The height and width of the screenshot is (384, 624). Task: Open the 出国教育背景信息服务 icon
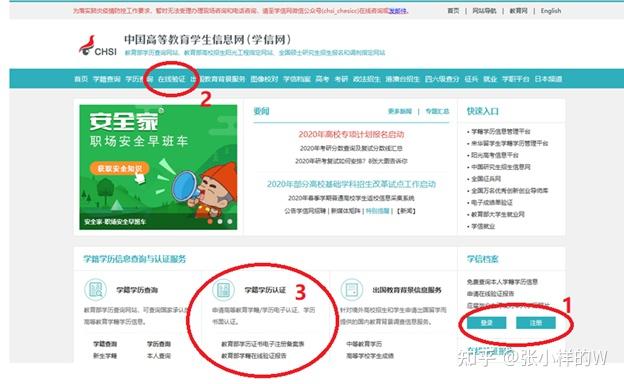[352, 289]
